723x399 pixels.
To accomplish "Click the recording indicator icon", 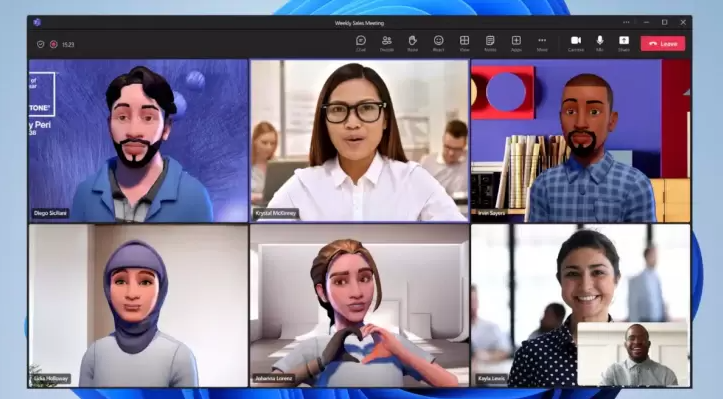I will (53, 44).
